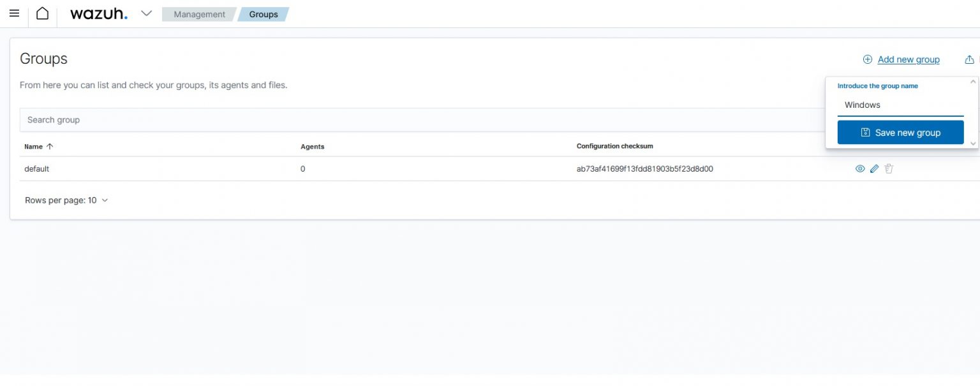Click the home icon in the header
Screen dimensions: 980x386
tap(42, 13)
